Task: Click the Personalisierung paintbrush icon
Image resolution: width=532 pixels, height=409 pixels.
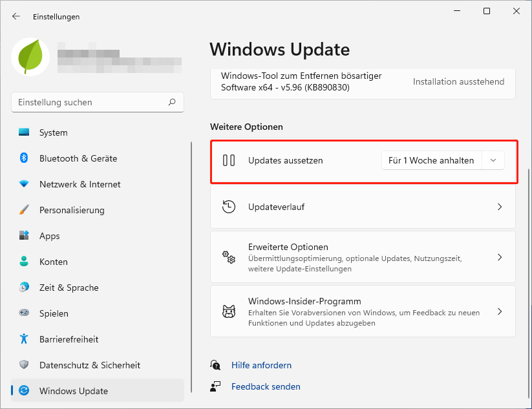Action: coord(25,210)
